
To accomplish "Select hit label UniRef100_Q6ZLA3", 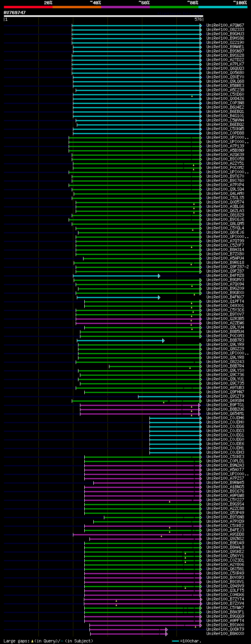I will coord(225,211).
